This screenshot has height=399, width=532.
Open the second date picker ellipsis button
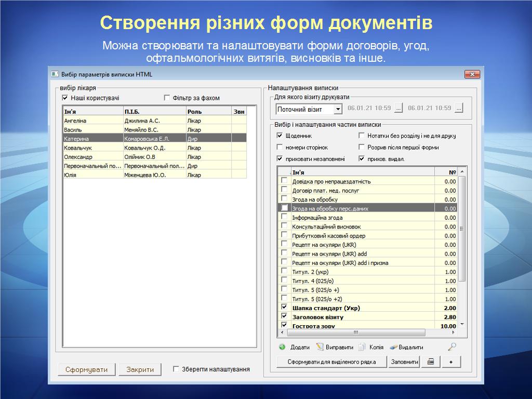[459, 109]
